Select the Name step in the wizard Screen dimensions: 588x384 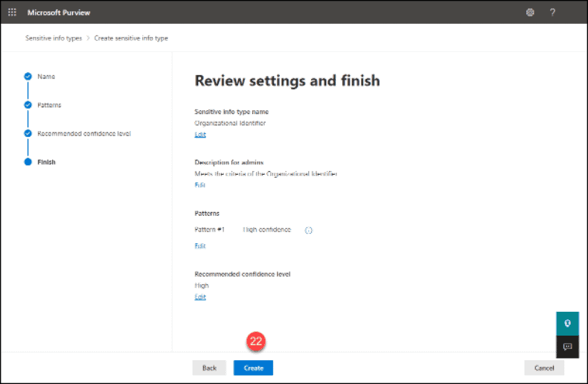click(46, 77)
